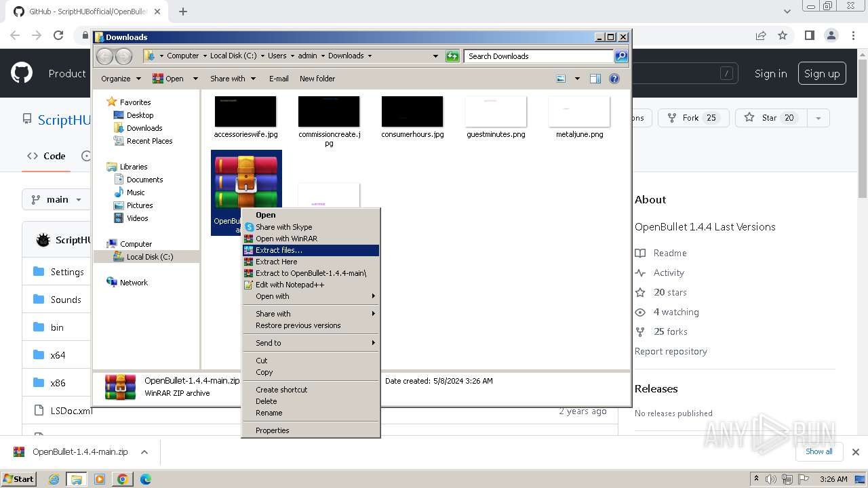Viewport: 868px width, 488px height.
Task: Click the Explorer back arrow button
Action: [105, 56]
